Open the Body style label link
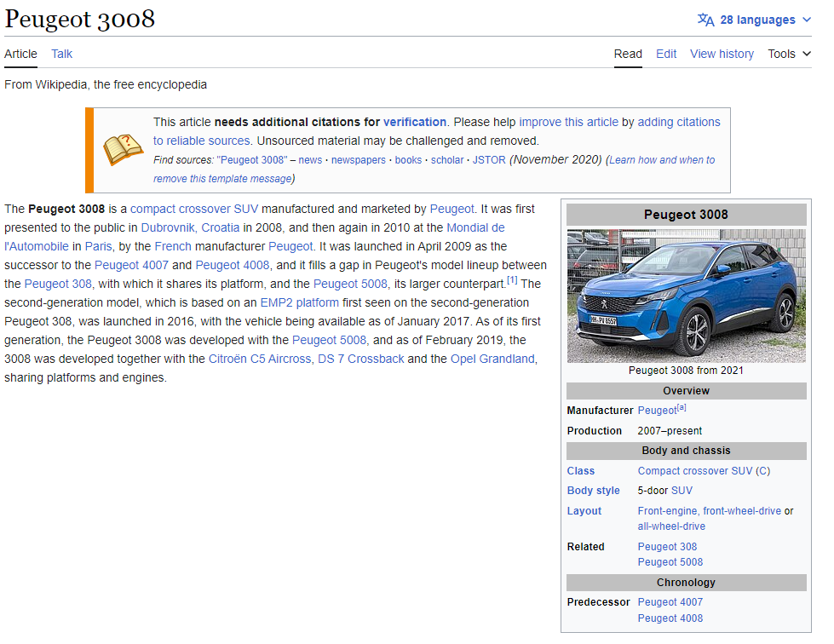Viewport: 834px width, 644px height. pyautogui.click(x=593, y=491)
